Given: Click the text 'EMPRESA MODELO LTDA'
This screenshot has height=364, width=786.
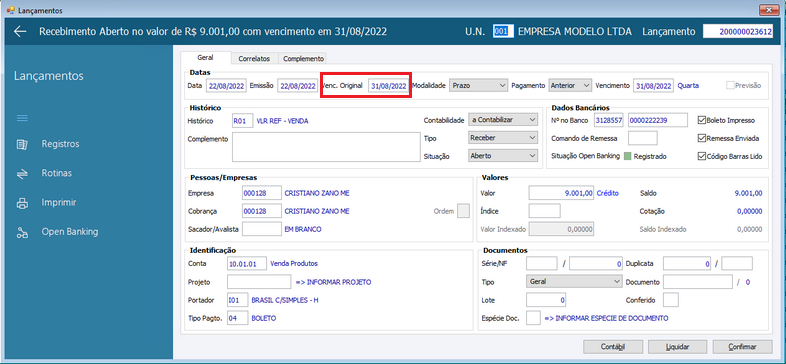Looking at the screenshot, I should pyautogui.click(x=574, y=31).
